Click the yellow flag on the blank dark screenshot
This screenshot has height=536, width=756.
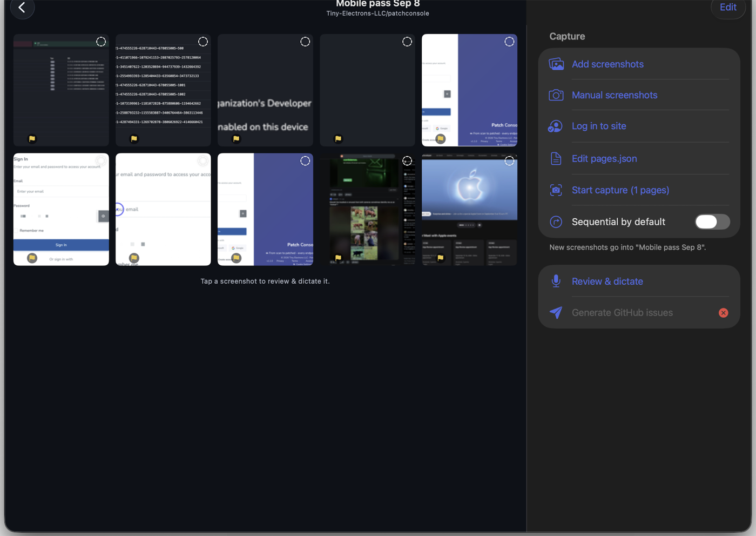pyautogui.click(x=338, y=139)
